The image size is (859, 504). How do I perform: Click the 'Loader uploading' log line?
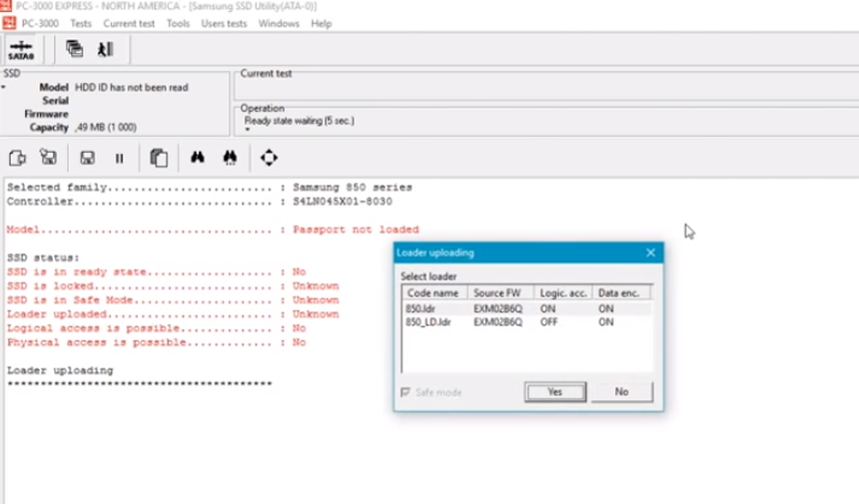point(60,370)
